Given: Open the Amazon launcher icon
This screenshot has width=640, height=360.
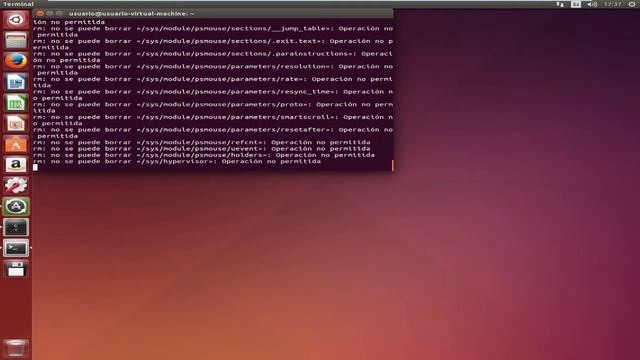Looking at the screenshot, I should point(16,165).
